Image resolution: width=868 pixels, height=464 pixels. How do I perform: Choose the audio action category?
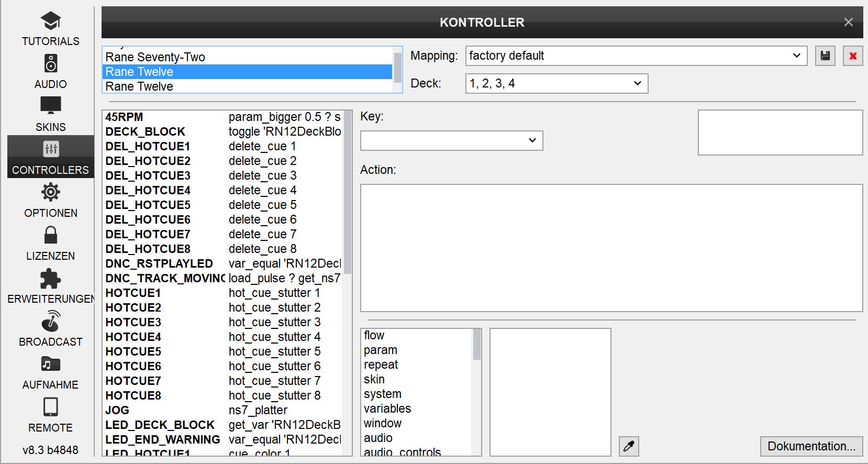pyautogui.click(x=417, y=438)
